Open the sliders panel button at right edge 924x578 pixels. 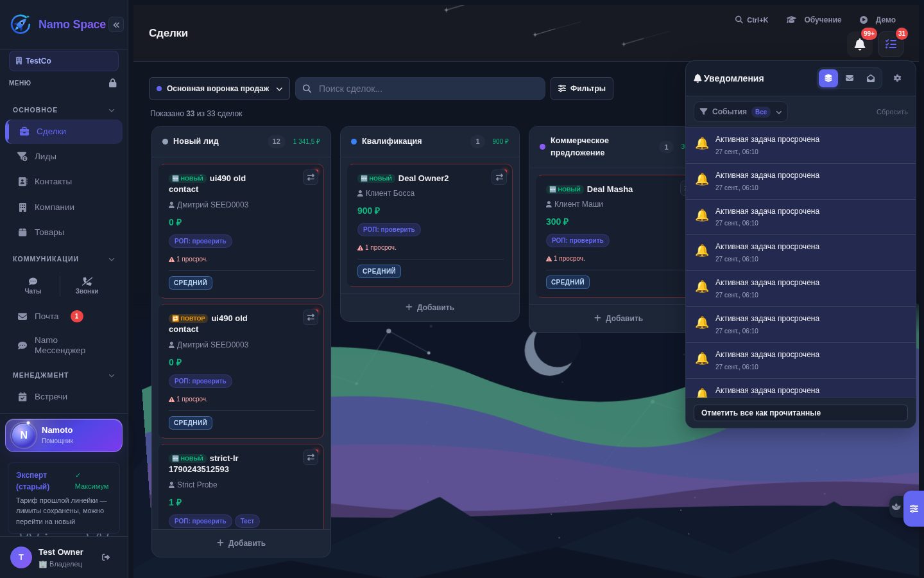pos(914,509)
